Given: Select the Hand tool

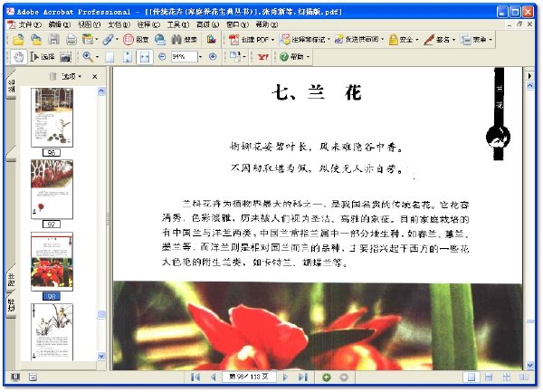Looking at the screenshot, I should coord(19,57).
